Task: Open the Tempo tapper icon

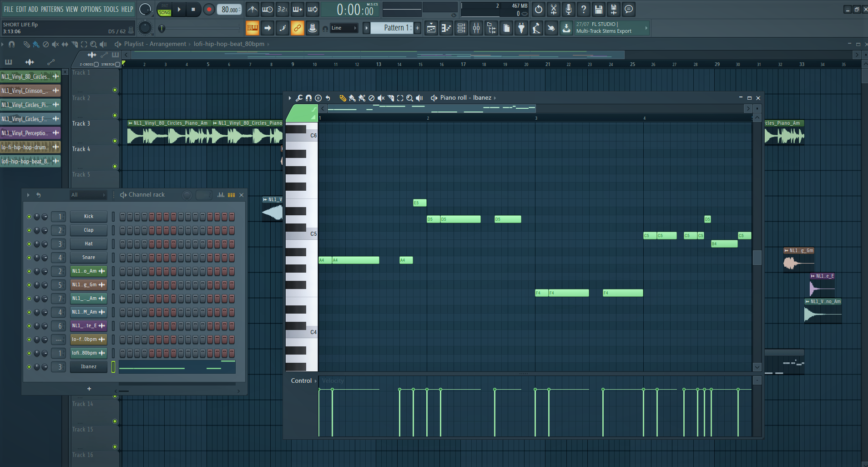Action: click(536, 28)
